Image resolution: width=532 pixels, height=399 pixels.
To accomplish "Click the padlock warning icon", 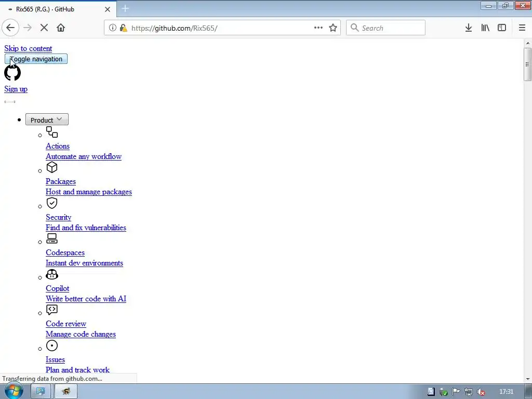I will [x=124, y=28].
